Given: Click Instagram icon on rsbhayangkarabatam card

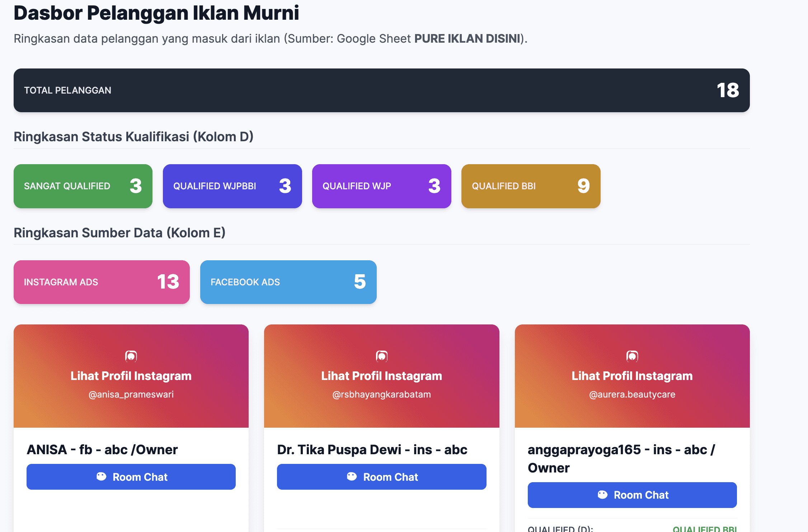Looking at the screenshot, I should coord(381,356).
